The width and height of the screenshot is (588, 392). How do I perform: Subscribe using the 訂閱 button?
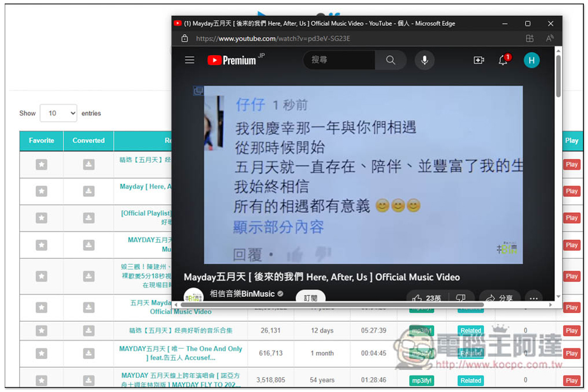[310, 297]
